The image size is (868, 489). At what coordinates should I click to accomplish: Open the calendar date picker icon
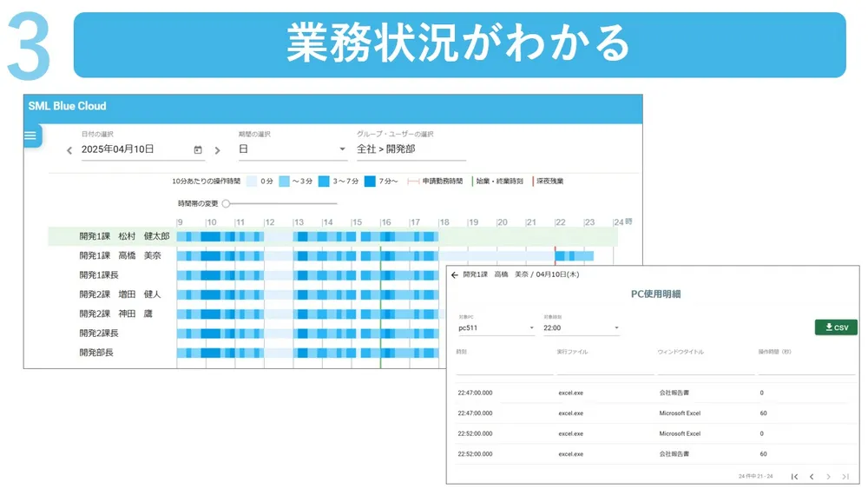coord(198,149)
